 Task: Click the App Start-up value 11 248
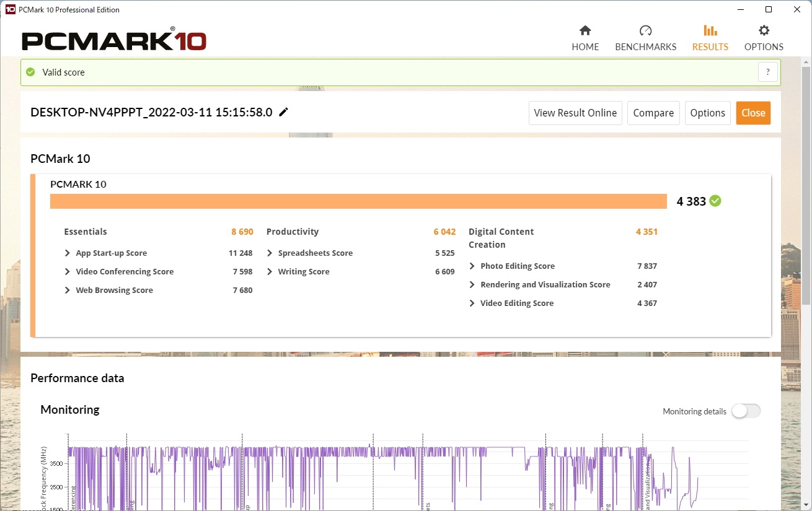tap(241, 253)
